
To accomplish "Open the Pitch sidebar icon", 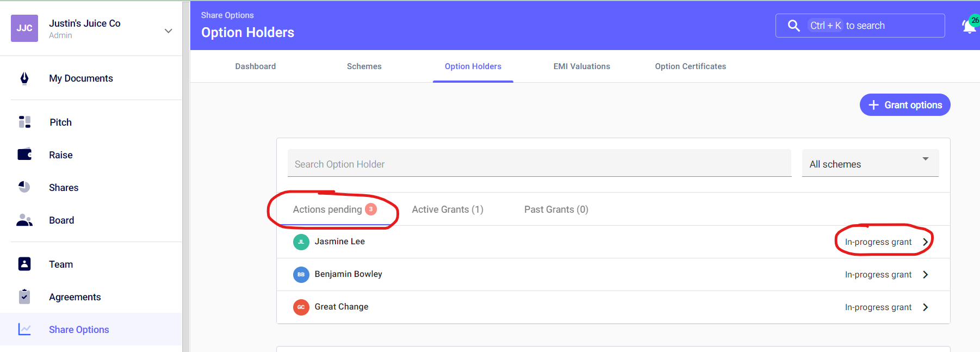I will [24, 122].
